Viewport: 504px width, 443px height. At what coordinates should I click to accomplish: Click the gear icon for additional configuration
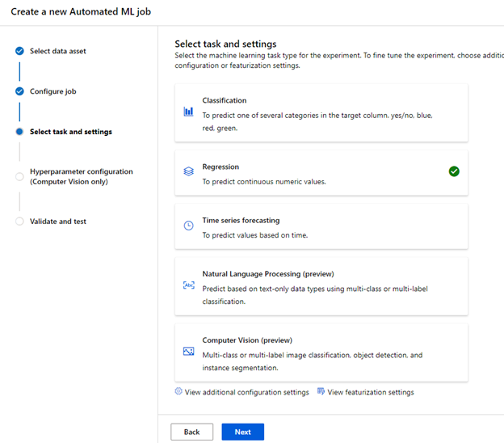178,391
